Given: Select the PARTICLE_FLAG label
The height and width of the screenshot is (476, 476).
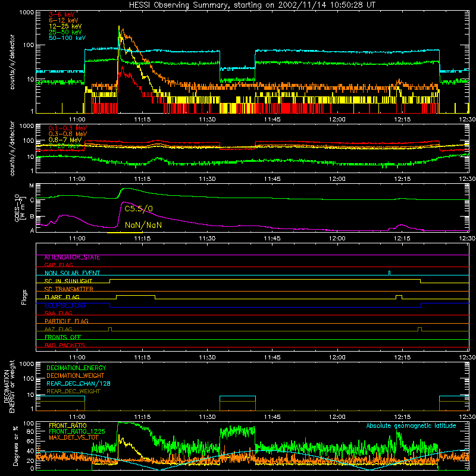Looking at the screenshot, I should tap(67, 321).
